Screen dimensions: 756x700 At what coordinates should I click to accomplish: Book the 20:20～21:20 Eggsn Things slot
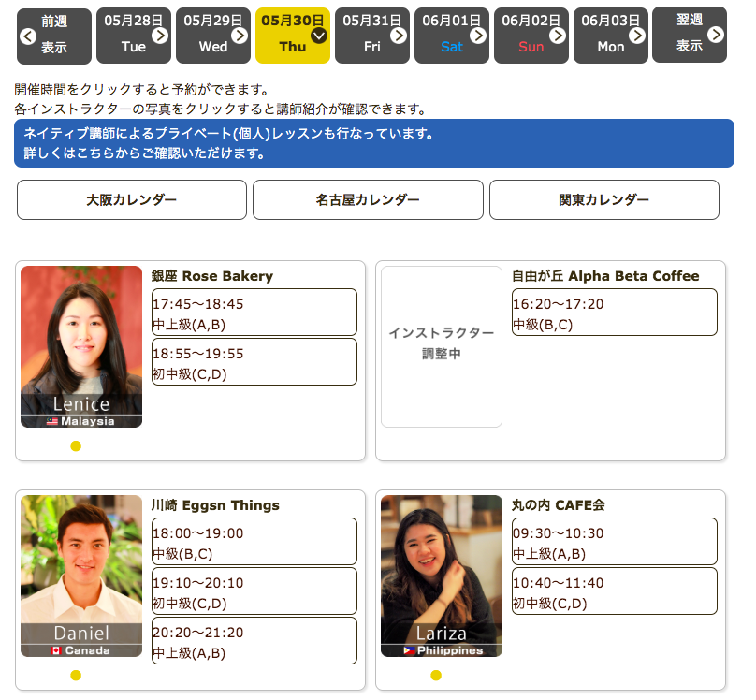(254, 641)
